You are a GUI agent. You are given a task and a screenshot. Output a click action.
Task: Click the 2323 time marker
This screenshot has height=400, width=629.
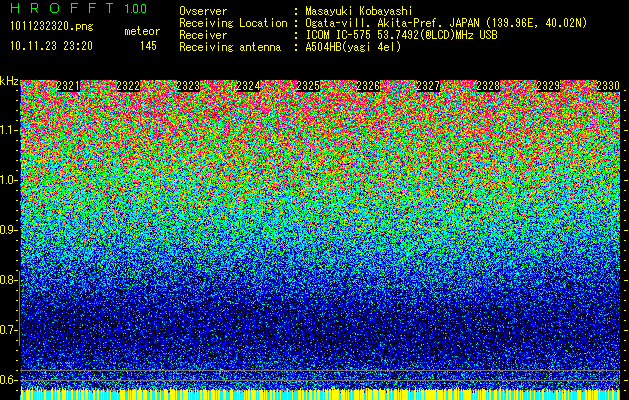pyautogui.click(x=188, y=86)
